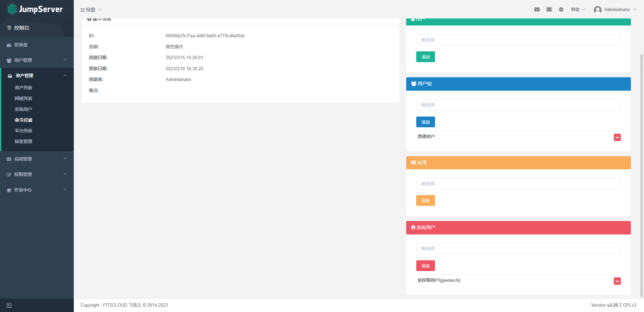Click orange 添加 button under 应用
The width and height of the screenshot is (644, 312).
[x=425, y=200]
